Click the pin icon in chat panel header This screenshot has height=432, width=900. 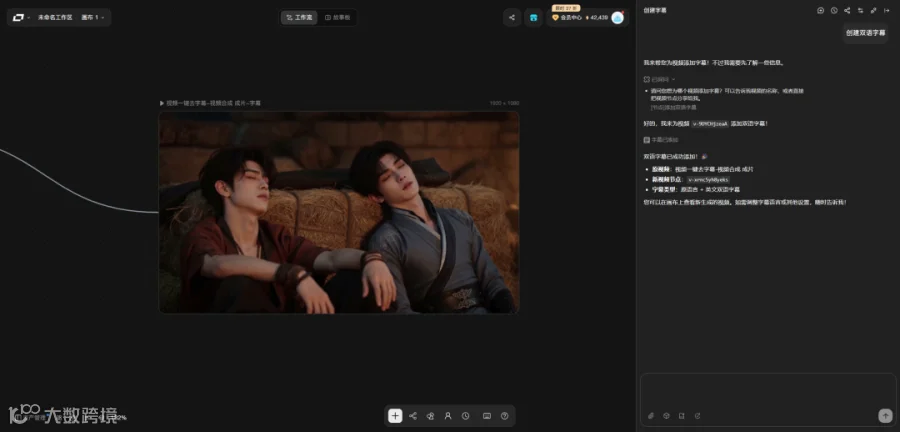(x=874, y=10)
